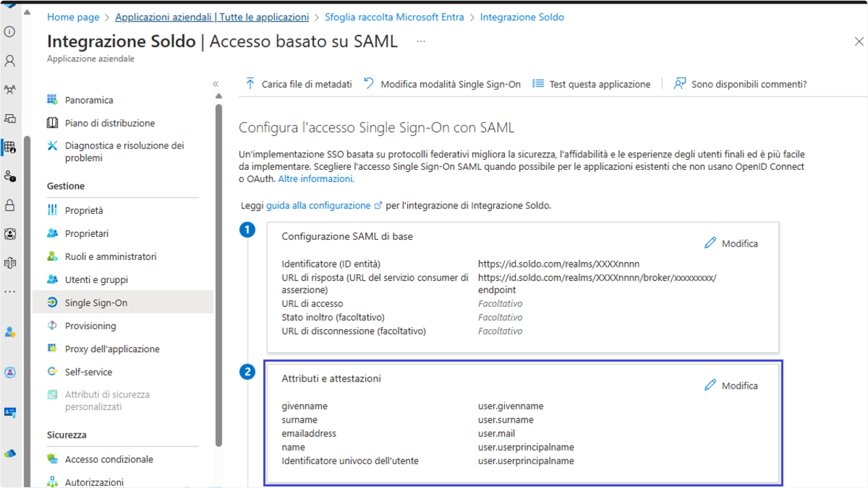Click Altre informazioni link

pyautogui.click(x=316, y=179)
